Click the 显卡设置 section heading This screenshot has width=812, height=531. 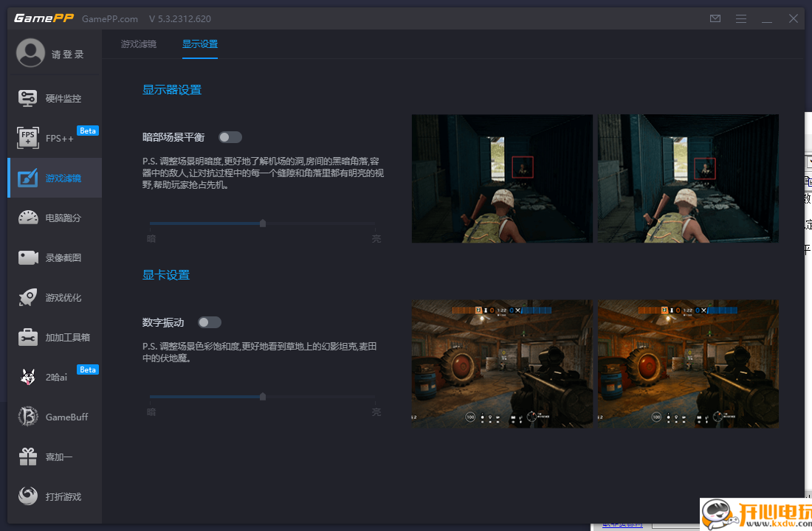coord(166,275)
